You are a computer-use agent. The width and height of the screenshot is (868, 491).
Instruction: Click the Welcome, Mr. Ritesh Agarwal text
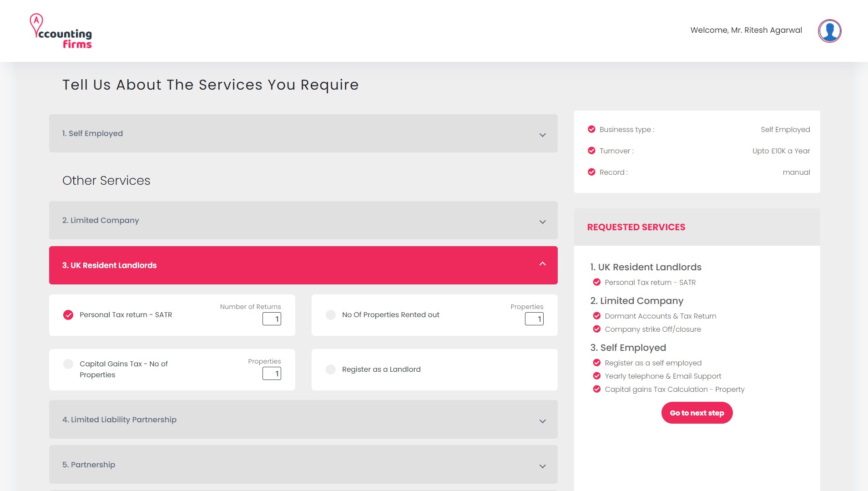click(746, 30)
